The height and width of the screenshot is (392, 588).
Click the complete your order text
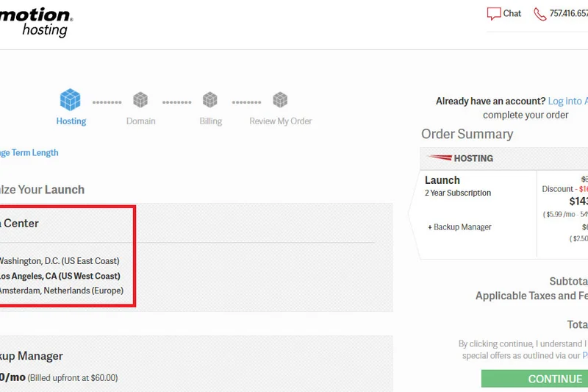click(526, 115)
